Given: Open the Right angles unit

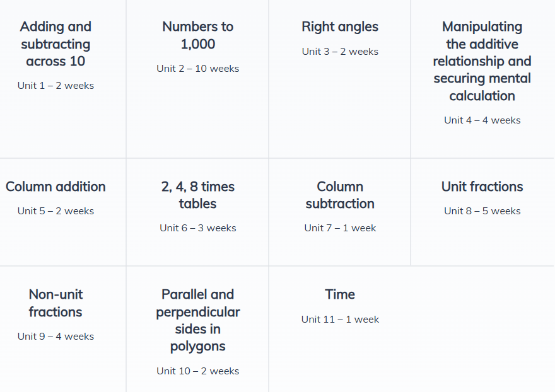Looking at the screenshot, I should tap(340, 26).
